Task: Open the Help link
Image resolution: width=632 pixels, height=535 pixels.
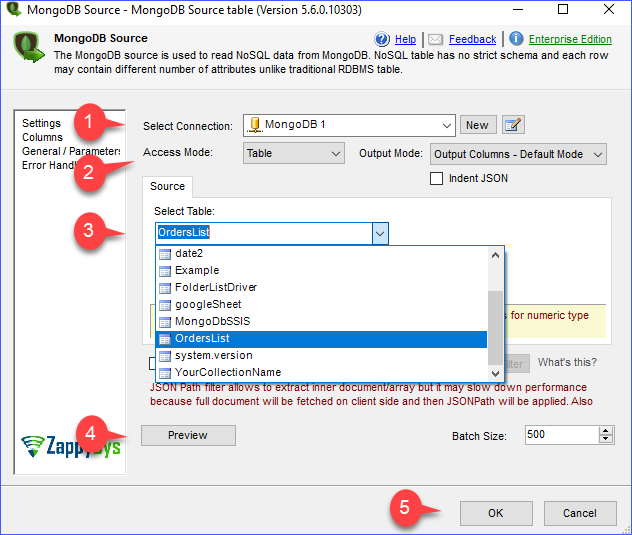Action: tap(405, 40)
